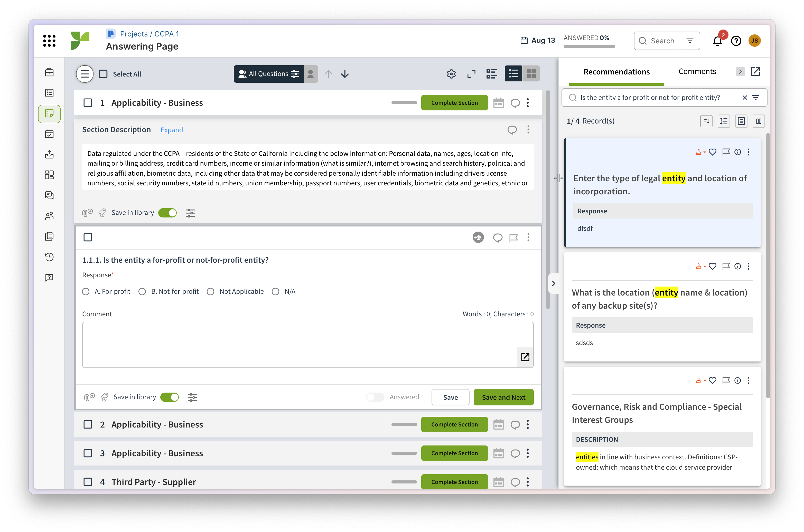Click the Answered 0% progress bar
The width and height of the screenshot is (804, 532).
589,46
